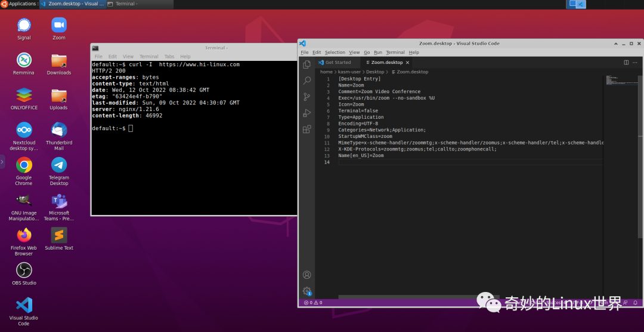The height and width of the screenshot is (332, 644).
Task: Open the Help menu in VS Code
Action: point(414,52)
